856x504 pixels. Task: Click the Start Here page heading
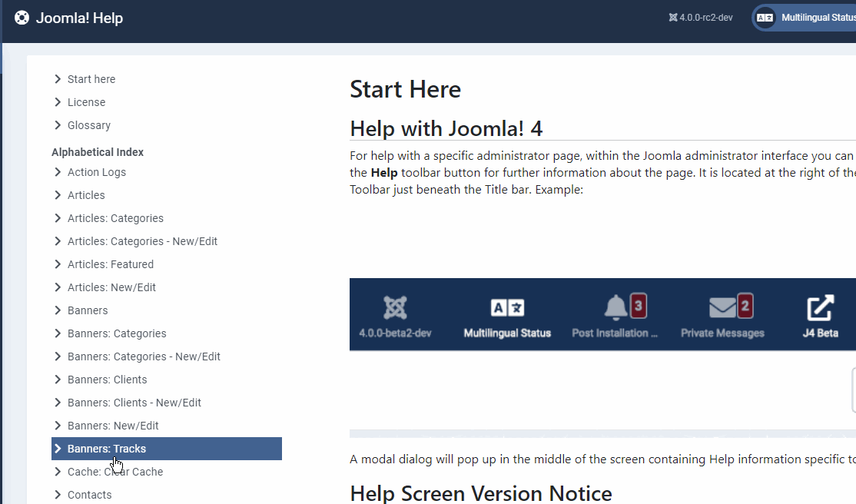tap(405, 90)
